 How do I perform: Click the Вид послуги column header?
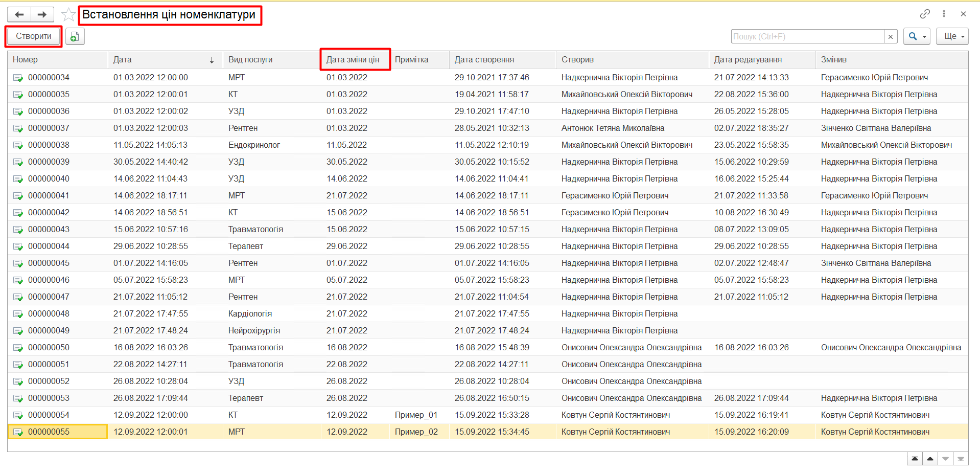(250, 60)
